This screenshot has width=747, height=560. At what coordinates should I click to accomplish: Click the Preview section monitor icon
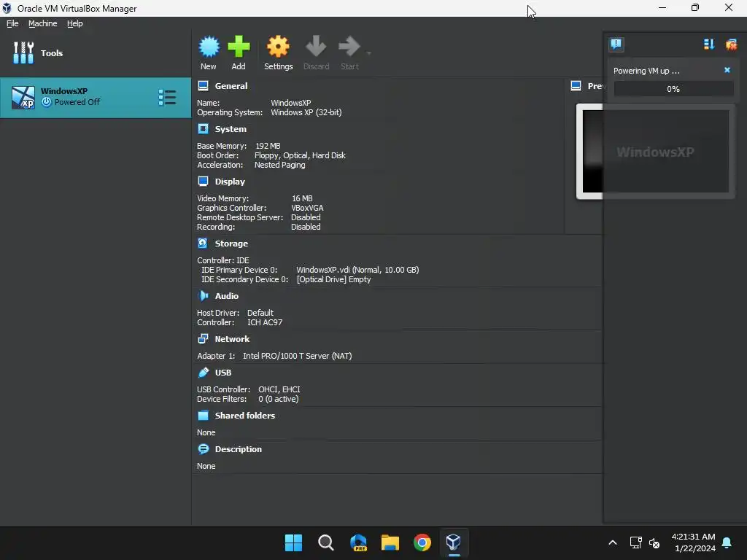click(576, 86)
